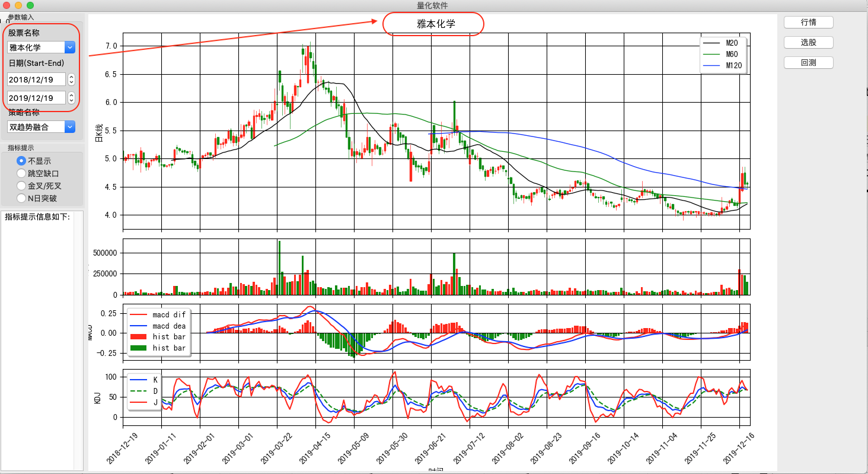Click the 6.5 price axis value
This screenshot has height=474, width=868.
pos(111,74)
